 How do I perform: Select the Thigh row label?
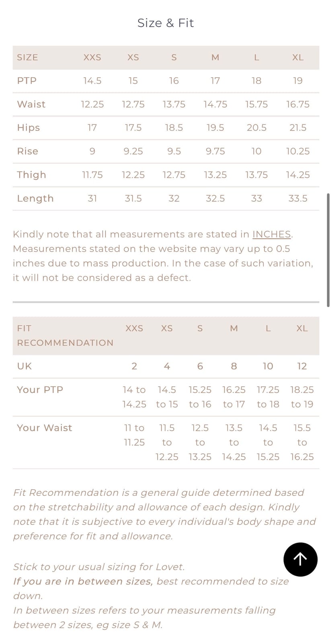pyautogui.click(x=31, y=175)
